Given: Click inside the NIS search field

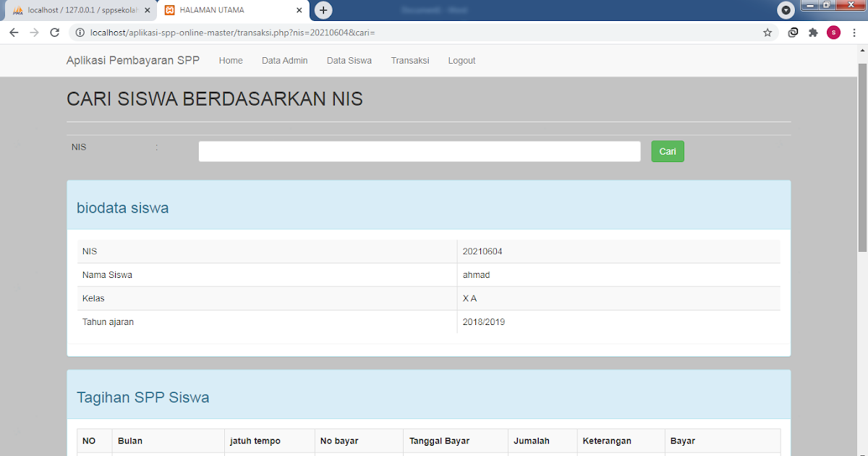Looking at the screenshot, I should coord(420,151).
